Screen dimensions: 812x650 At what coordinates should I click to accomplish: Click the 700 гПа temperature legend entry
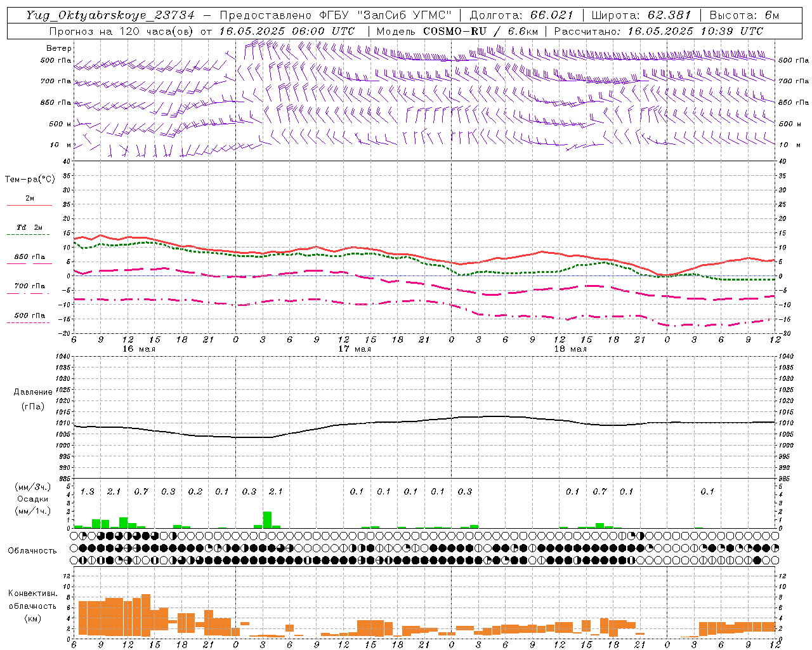(x=29, y=286)
